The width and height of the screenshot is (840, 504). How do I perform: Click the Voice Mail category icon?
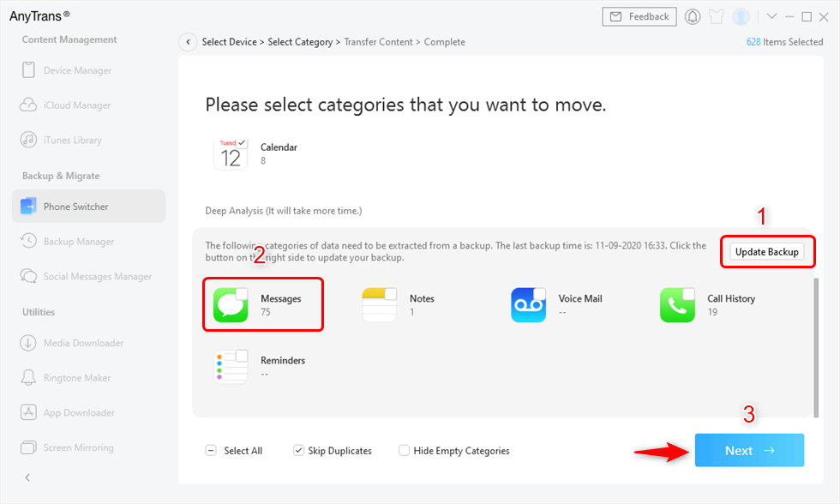pyautogui.click(x=529, y=305)
